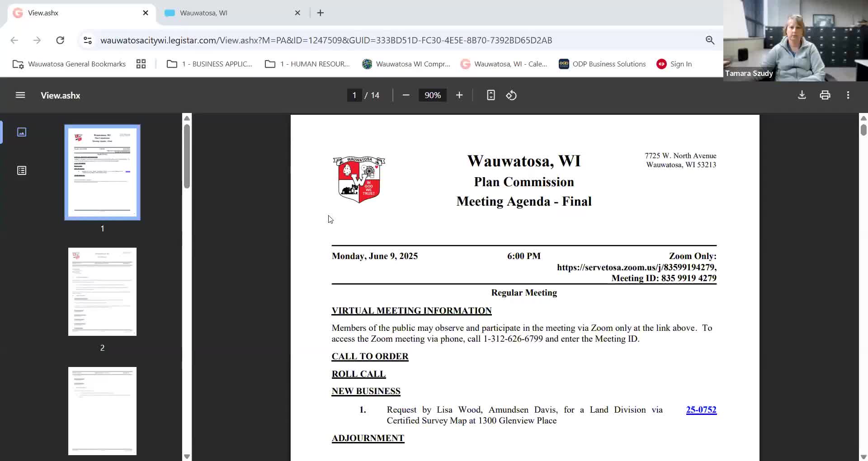
Task: Select the thumbnails view icon
Action: [22, 132]
